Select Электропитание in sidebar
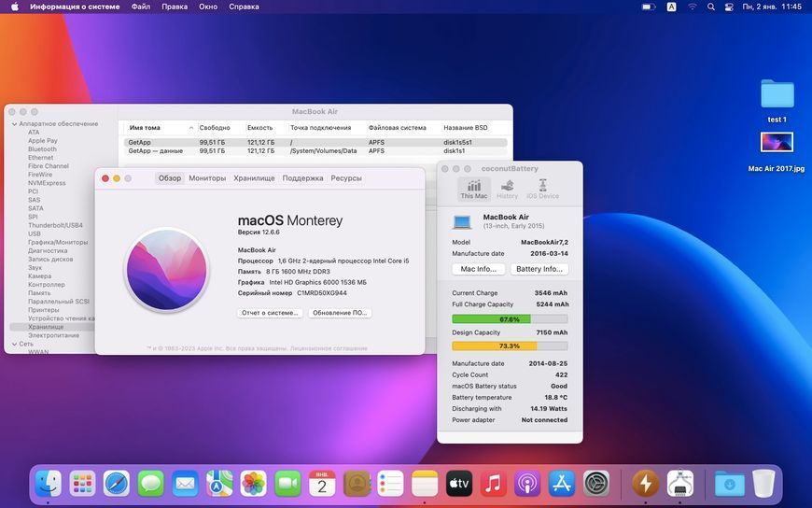This screenshot has width=812, height=508. (x=54, y=335)
